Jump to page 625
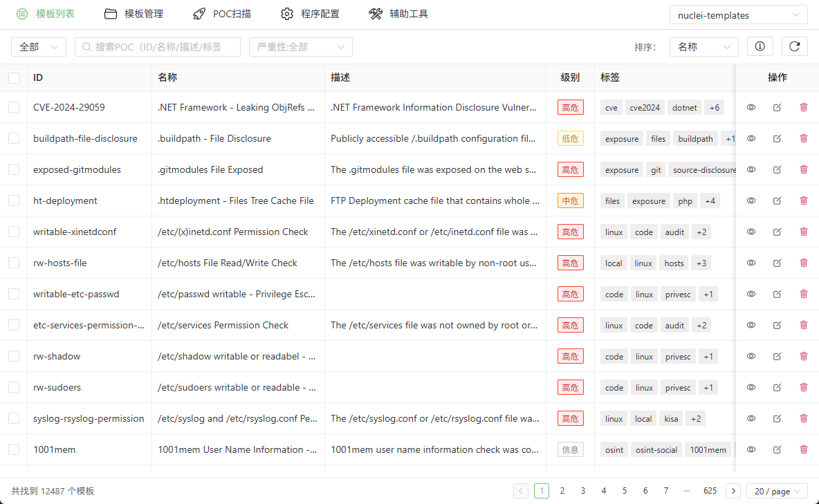The height and width of the screenshot is (504, 819). (x=710, y=491)
